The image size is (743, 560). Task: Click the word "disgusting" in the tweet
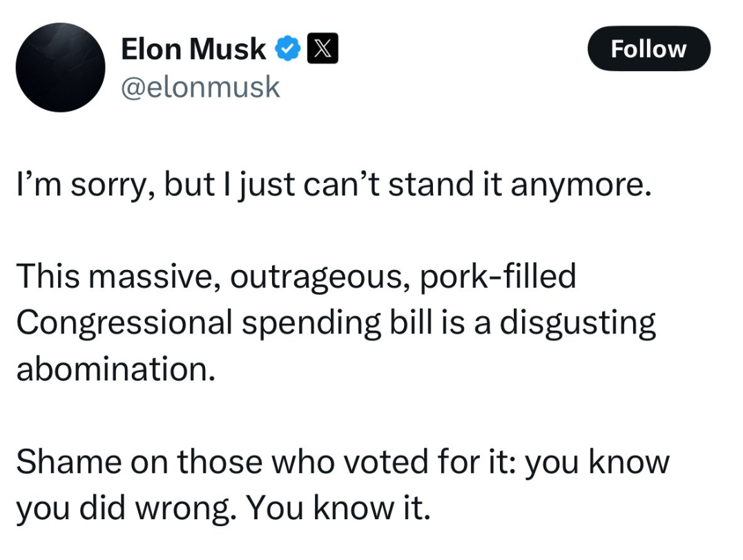tap(577, 322)
